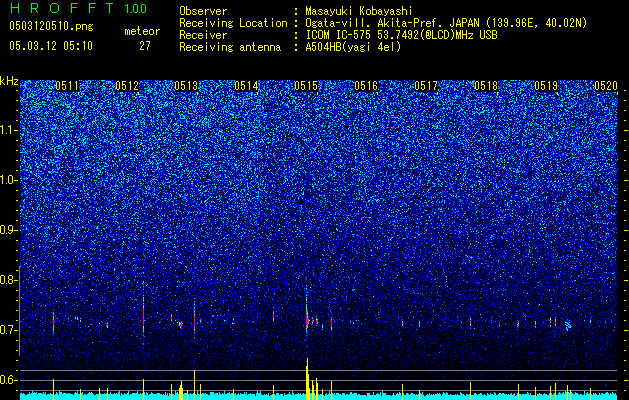Click the 1.1 frequency axis label
The height and width of the screenshot is (400, 629).
[x=8, y=130]
